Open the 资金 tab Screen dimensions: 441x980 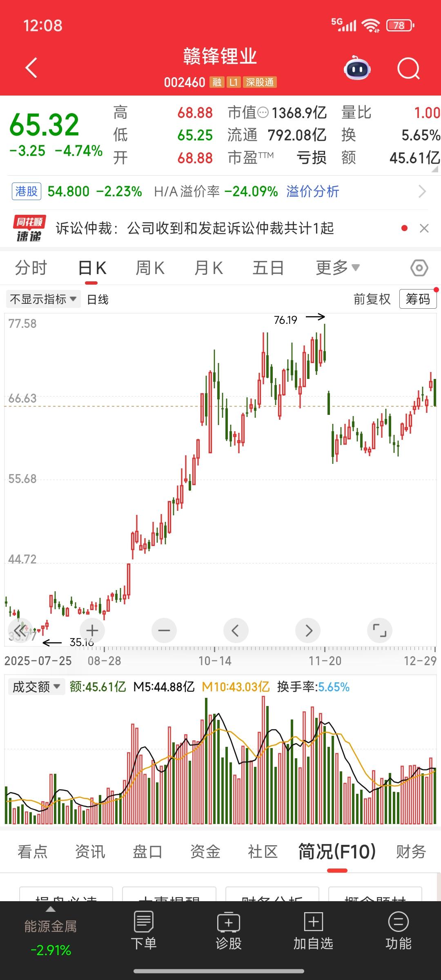click(205, 852)
